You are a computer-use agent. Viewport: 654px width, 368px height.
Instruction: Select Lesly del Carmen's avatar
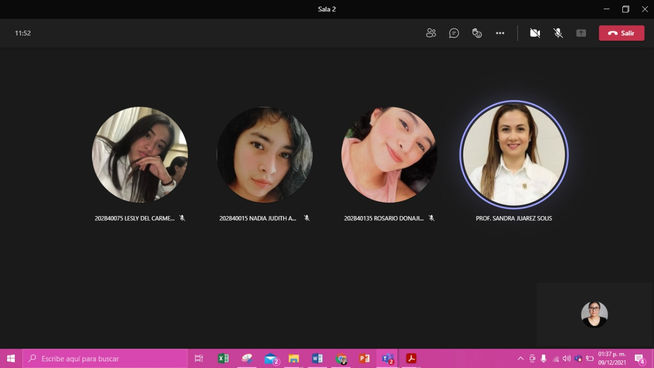point(140,154)
